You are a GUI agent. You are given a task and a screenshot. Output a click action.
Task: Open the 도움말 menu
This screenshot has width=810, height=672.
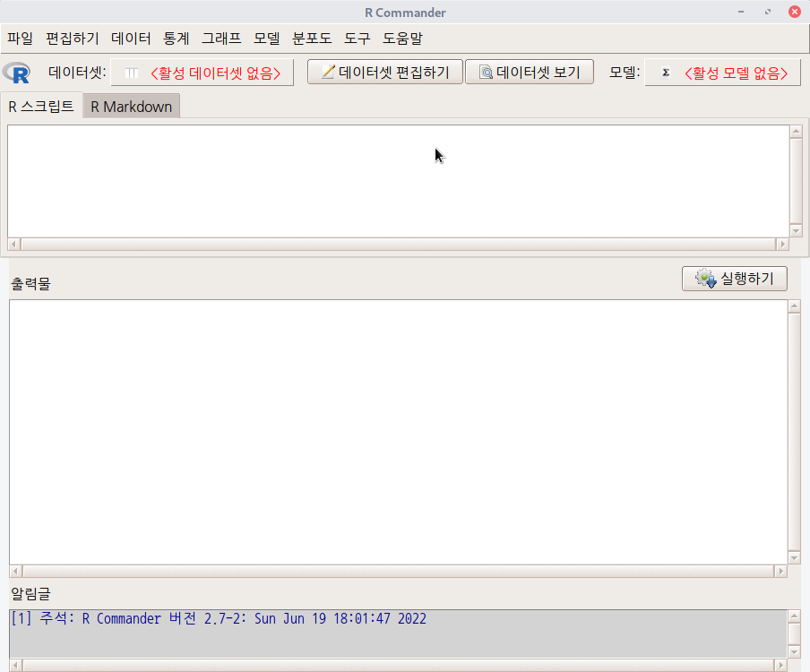[402, 39]
